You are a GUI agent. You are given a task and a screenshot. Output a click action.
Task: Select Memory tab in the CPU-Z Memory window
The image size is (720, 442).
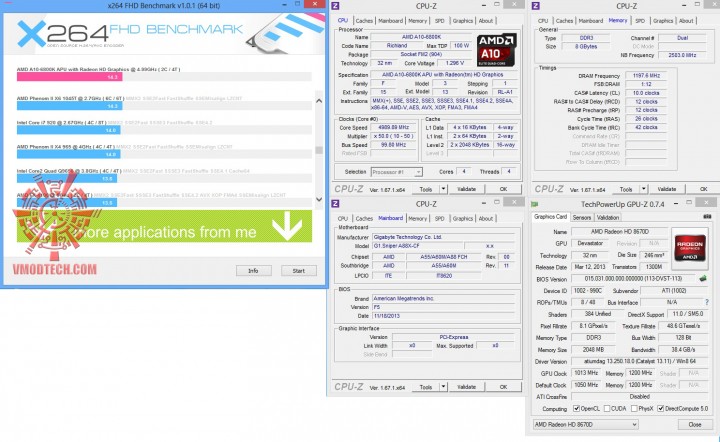618,20
